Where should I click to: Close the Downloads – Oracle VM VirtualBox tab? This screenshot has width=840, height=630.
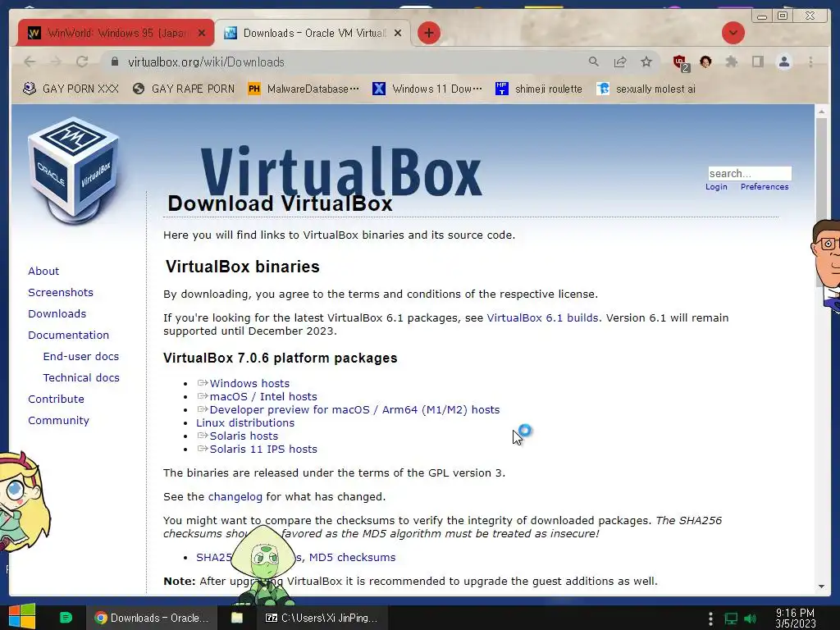tap(398, 33)
